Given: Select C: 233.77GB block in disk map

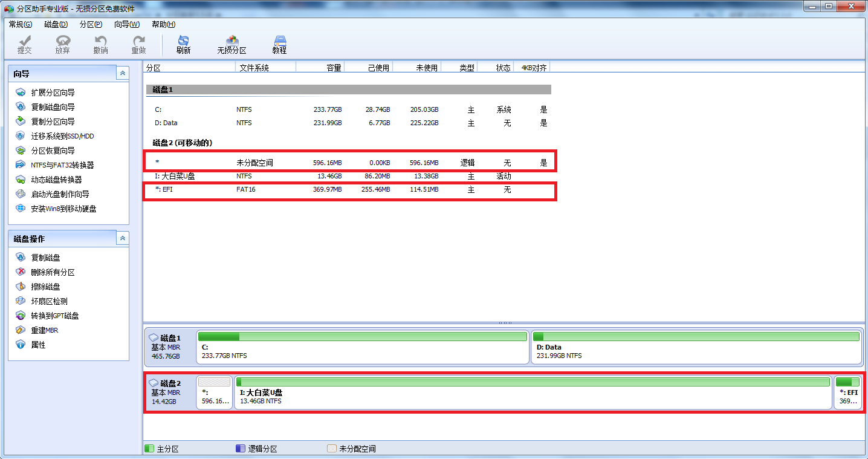Looking at the screenshot, I should pyautogui.click(x=363, y=347).
